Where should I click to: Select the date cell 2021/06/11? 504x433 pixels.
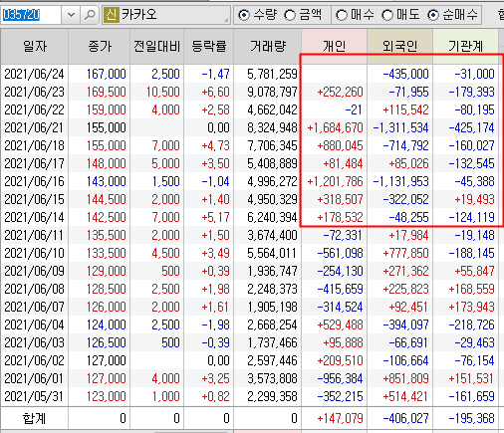pos(34,235)
